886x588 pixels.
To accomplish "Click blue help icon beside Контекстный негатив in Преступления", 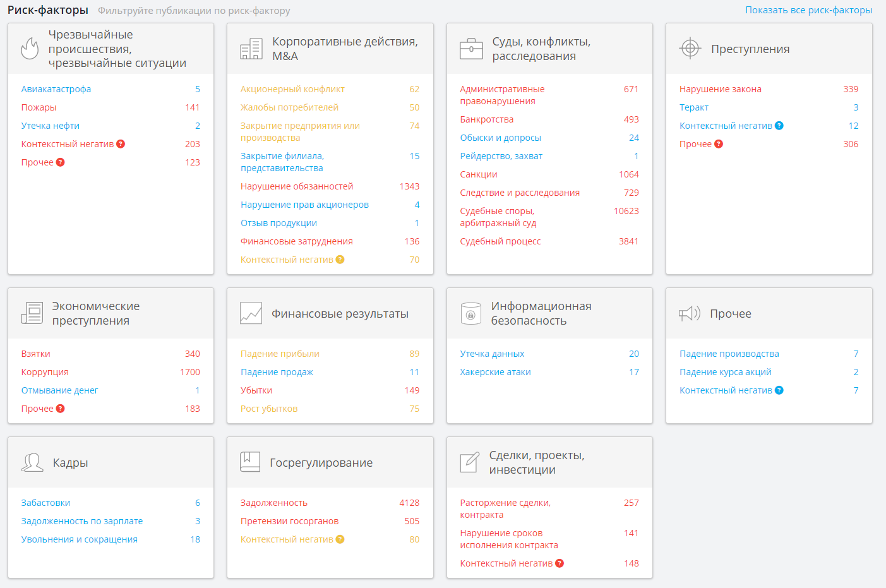I will coord(779,126).
